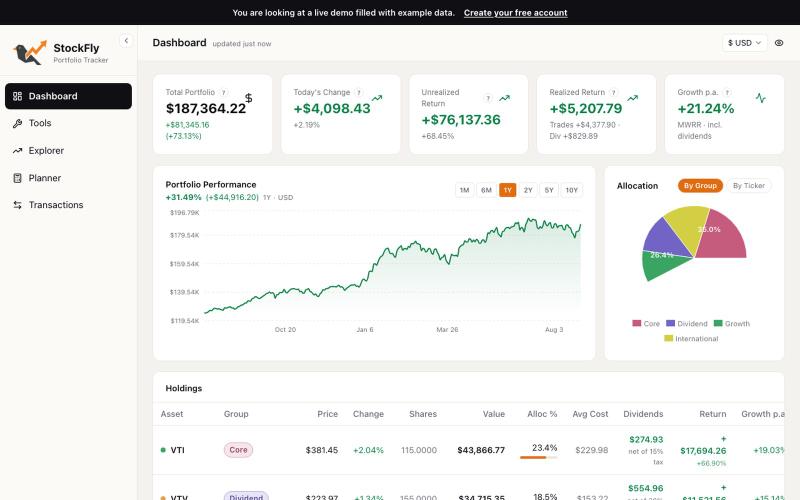
Task: Click the trend arrow icon on Unrealized Return
Action: [x=505, y=98]
